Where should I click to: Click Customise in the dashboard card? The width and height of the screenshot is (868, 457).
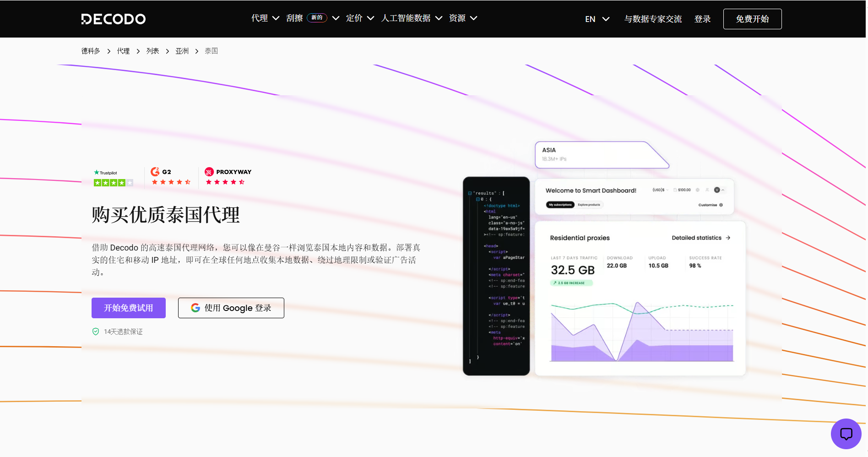pyautogui.click(x=711, y=205)
